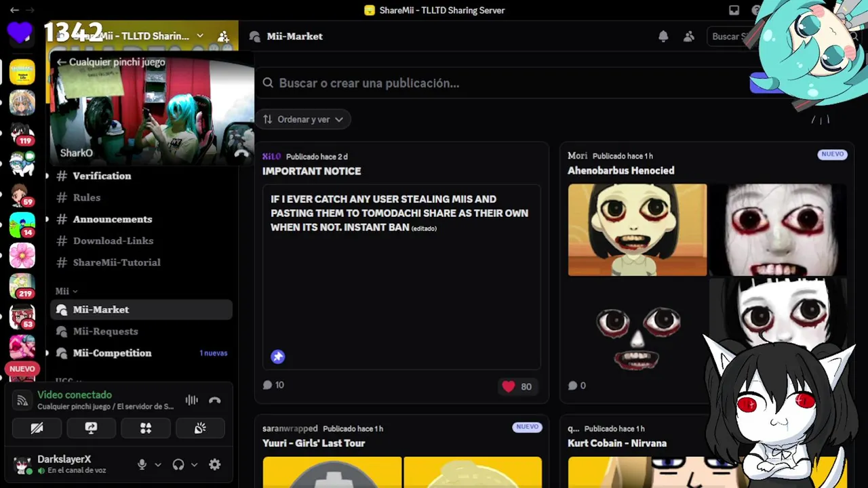The height and width of the screenshot is (488, 868).
Task: Focus the top 'Buscar' search box
Action: 730,37
